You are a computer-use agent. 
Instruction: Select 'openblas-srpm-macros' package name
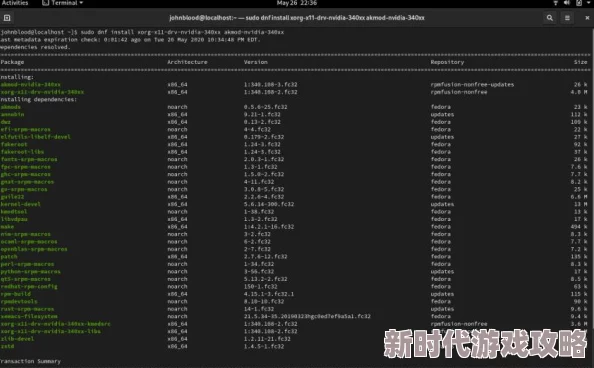34,249
